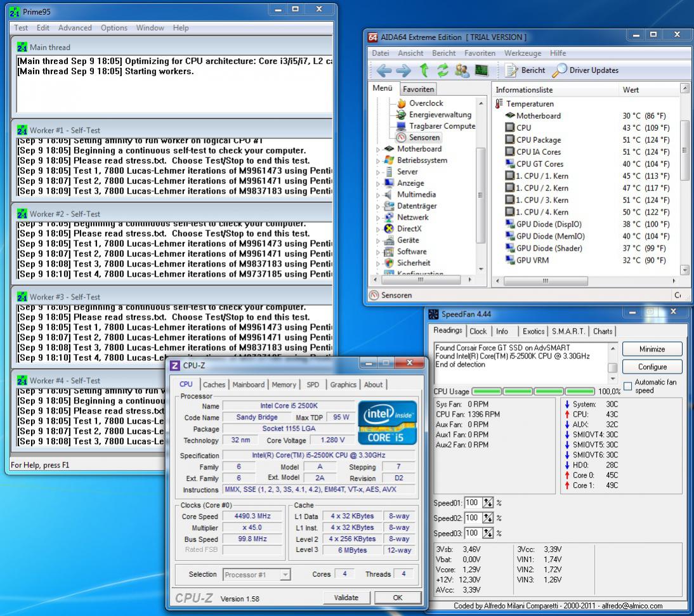Open the Advanced menu in Prime95
694x616 pixels.
[75, 28]
